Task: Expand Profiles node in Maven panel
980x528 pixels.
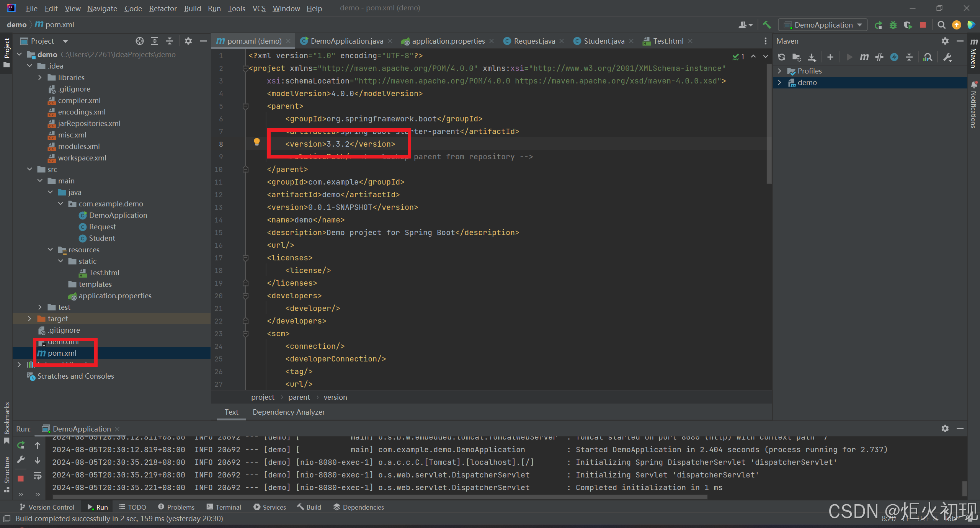Action: tap(779, 71)
